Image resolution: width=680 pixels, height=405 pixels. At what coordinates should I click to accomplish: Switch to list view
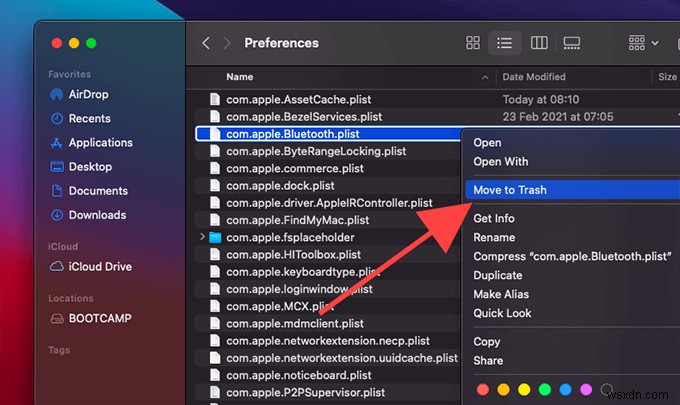504,42
